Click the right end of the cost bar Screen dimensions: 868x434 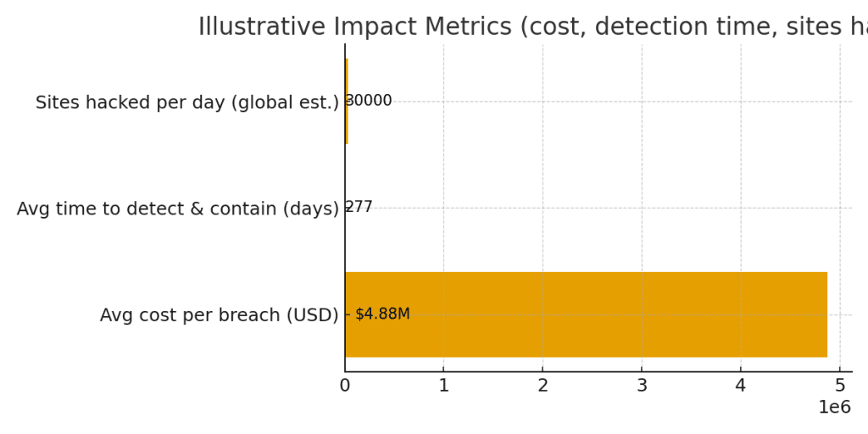[x=824, y=314]
